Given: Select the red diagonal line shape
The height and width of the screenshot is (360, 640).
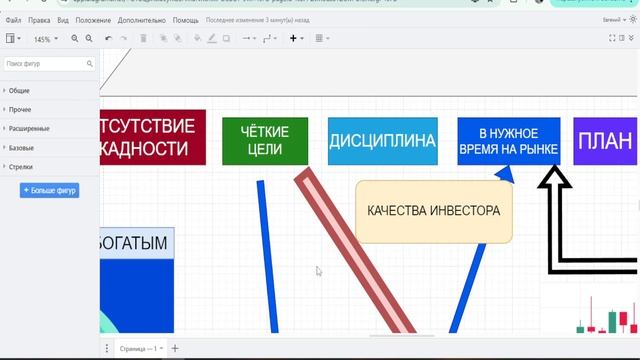Looking at the screenshot, I should (355, 251).
